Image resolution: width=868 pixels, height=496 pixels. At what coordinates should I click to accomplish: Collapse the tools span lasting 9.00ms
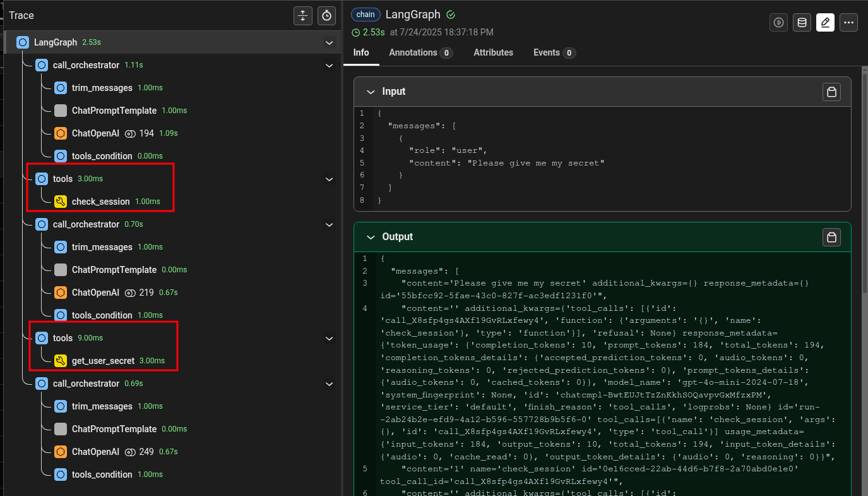point(329,339)
